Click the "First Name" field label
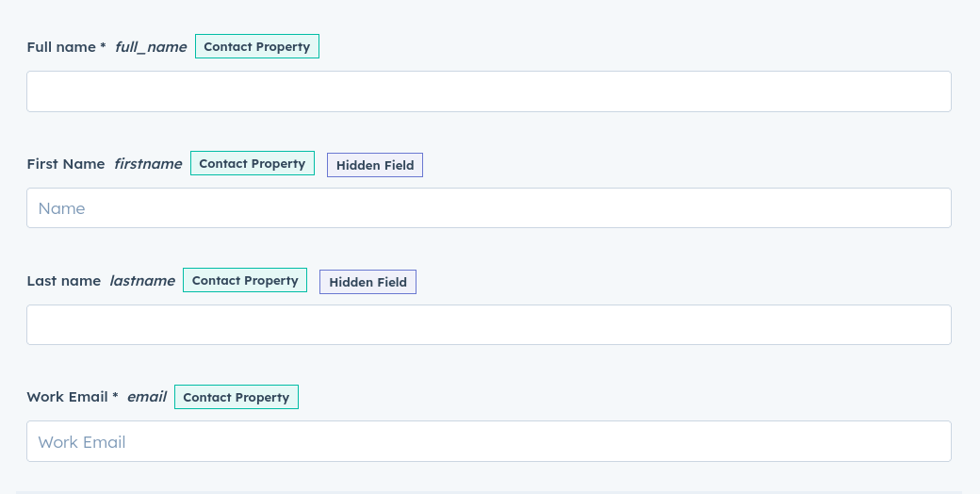Viewport: 980px width, 494px height. point(66,164)
